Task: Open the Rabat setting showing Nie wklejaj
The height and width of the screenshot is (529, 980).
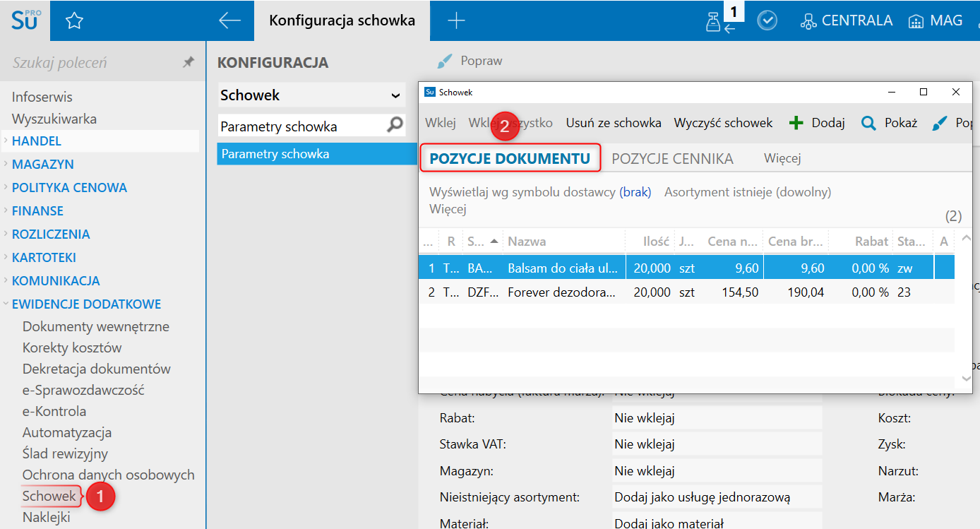Action: pos(717,418)
